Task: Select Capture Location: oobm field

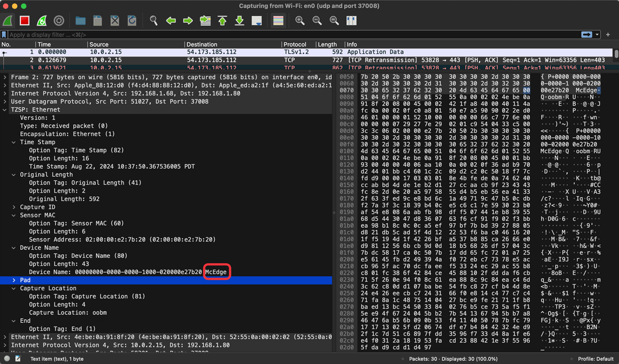Action: pos(68,313)
